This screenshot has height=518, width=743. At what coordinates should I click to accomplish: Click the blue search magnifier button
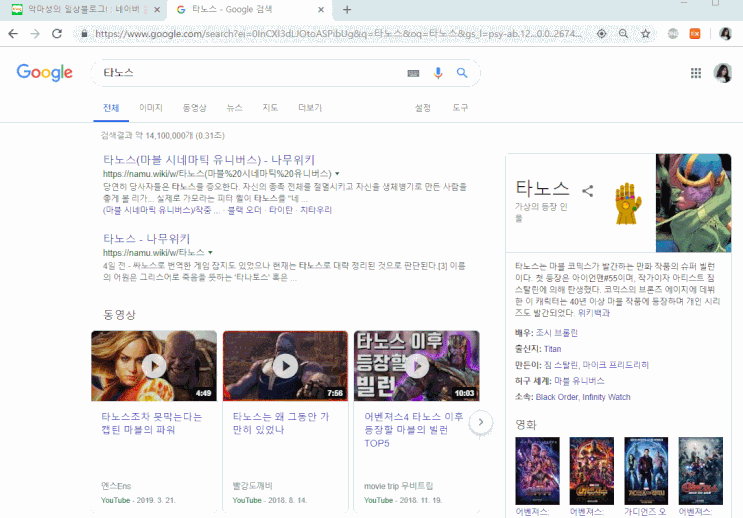coord(462,73)
